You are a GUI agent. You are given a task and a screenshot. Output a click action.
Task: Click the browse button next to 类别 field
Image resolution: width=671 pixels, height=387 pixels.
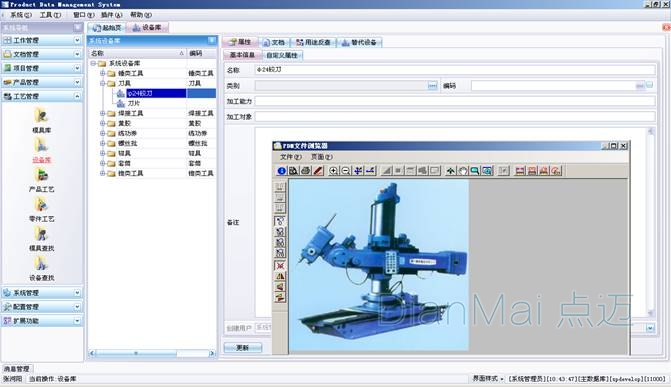(x=433, y=86)
